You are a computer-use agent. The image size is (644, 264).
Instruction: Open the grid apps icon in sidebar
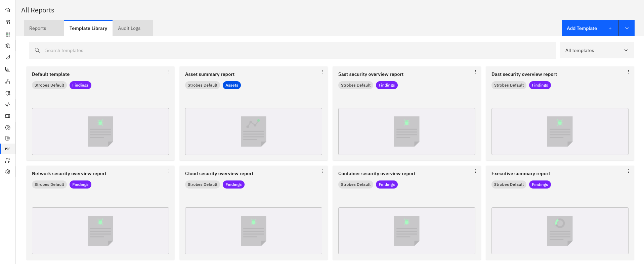point(8,35)
